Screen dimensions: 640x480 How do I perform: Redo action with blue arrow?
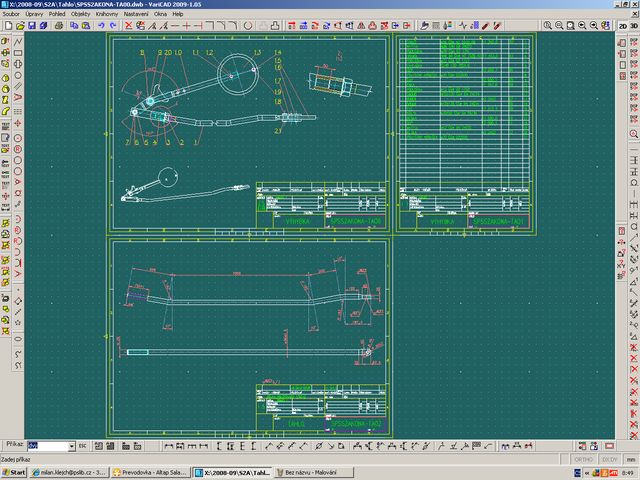point(113,26)
